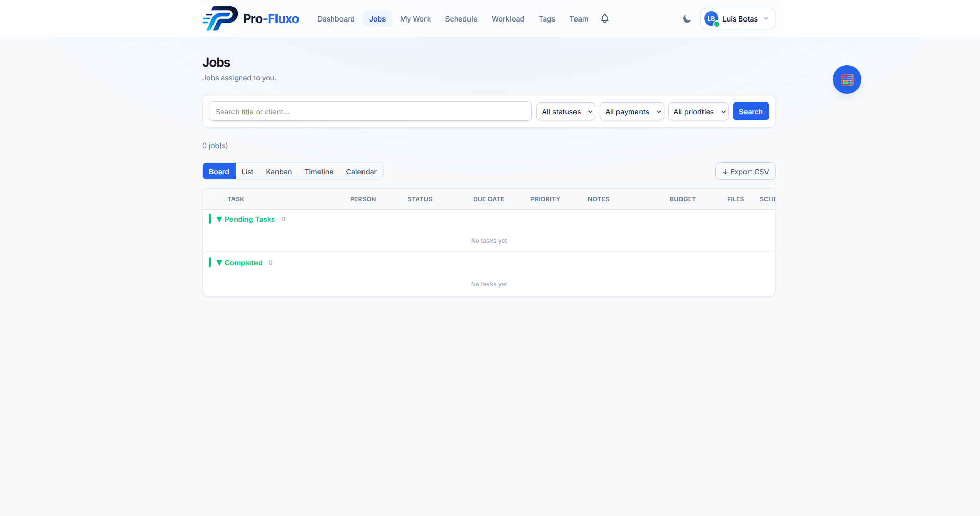Click the LB user avatar

coord(711,19)
